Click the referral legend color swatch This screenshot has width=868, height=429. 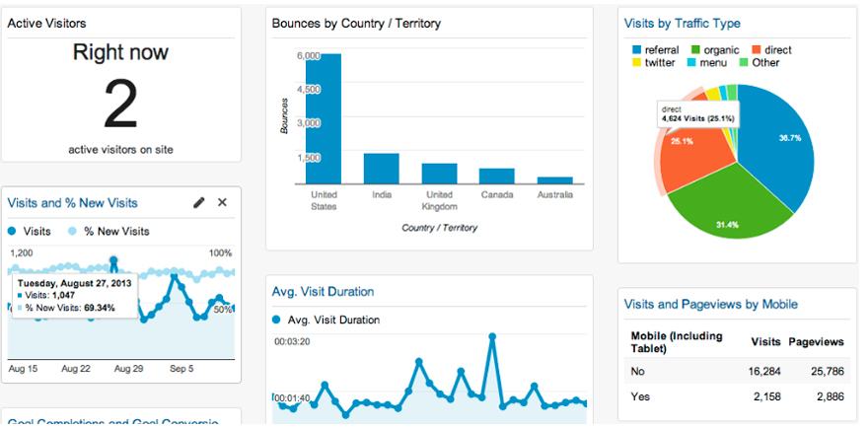636,50
